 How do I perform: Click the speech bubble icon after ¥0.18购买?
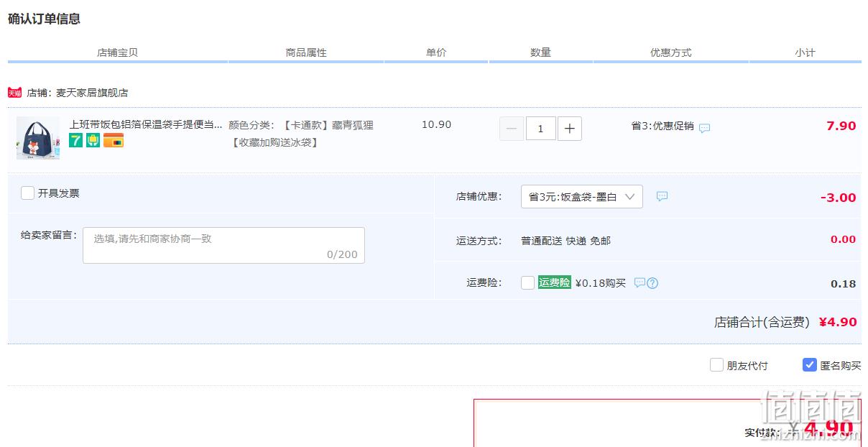pos(640,283)
